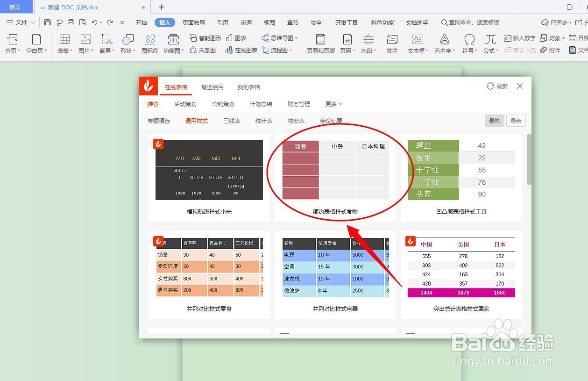The width and height of the screenshot is (588, 381).
Task: Open the 开发工具 developer tab
Action: coord(346,22)
